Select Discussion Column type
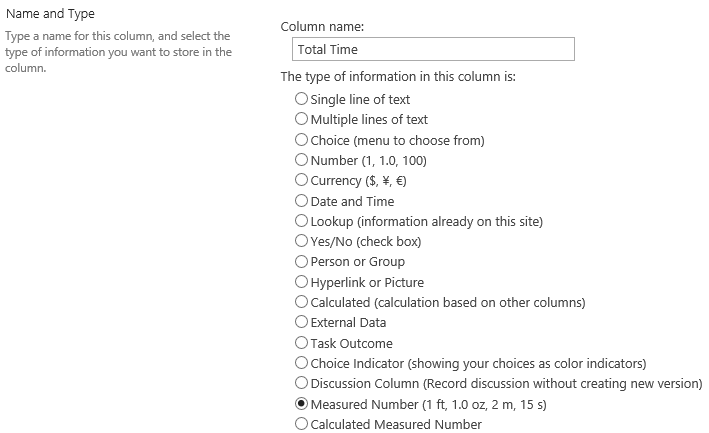The height and width of the screenshot is (433, 709). tap(301, 383)
